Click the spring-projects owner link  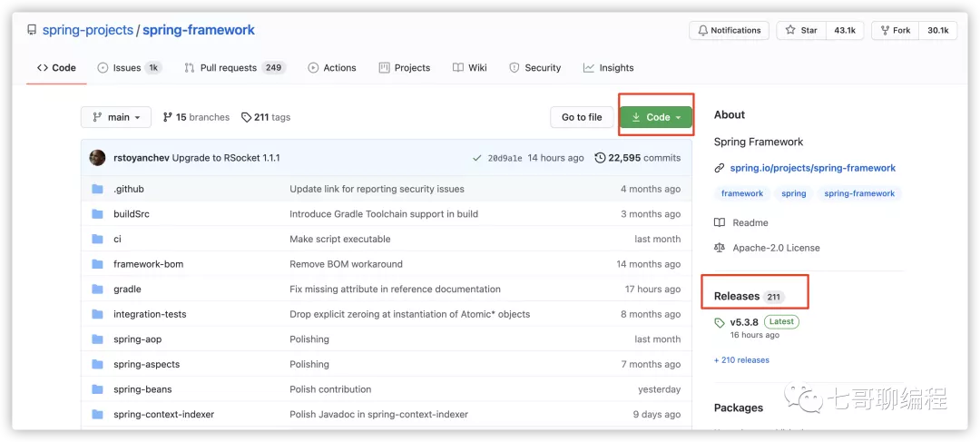click(x=87, y=30)
